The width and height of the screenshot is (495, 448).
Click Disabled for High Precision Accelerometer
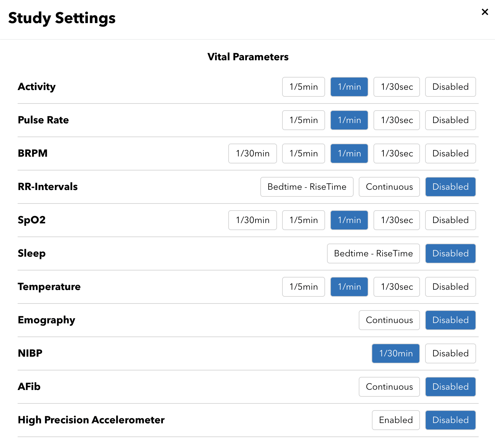(450, 420)
